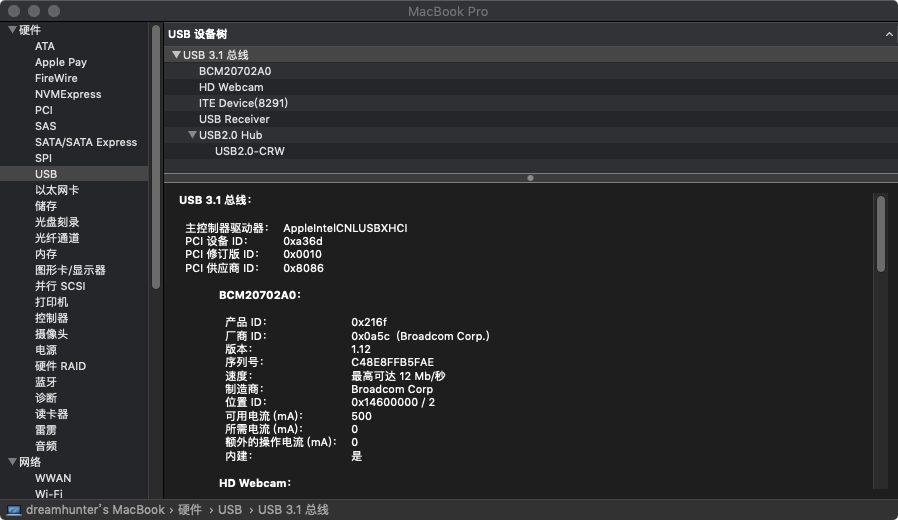Viewport: 898px width, 520px height.
Task: Select 硬件 RAID in the sidebar
Action: coord(60,367)
